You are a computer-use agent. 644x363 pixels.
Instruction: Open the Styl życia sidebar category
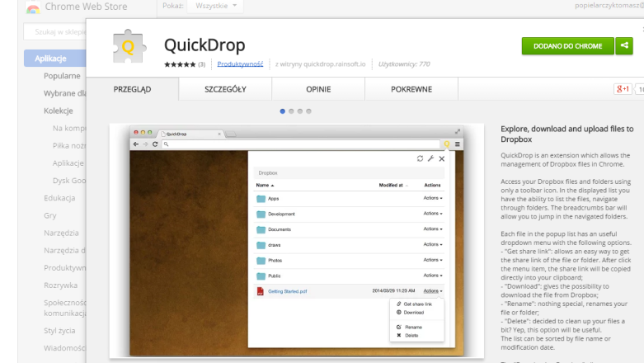click(59, 331)
